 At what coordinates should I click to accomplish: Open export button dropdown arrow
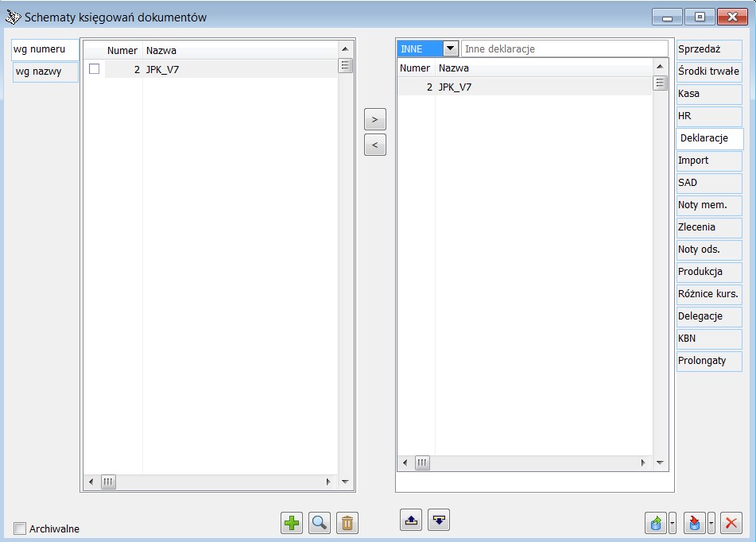[x=673, y=523]
